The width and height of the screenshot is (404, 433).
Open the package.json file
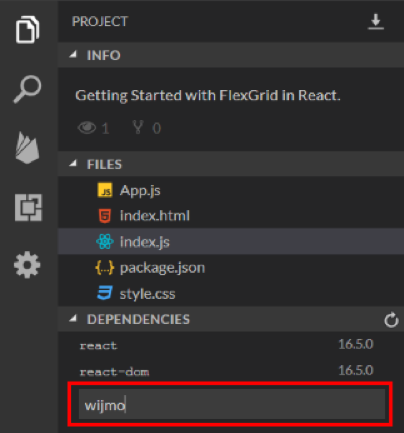coord(231,268)
